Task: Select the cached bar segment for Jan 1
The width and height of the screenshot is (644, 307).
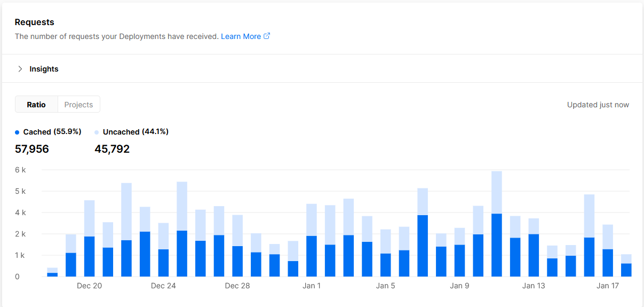Action: click(x=312, y=256)
